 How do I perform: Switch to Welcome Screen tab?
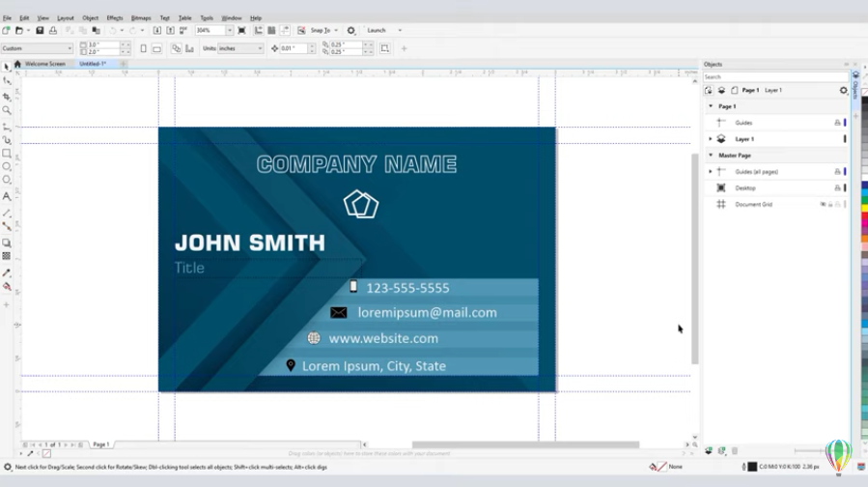(x=44, y=64)
